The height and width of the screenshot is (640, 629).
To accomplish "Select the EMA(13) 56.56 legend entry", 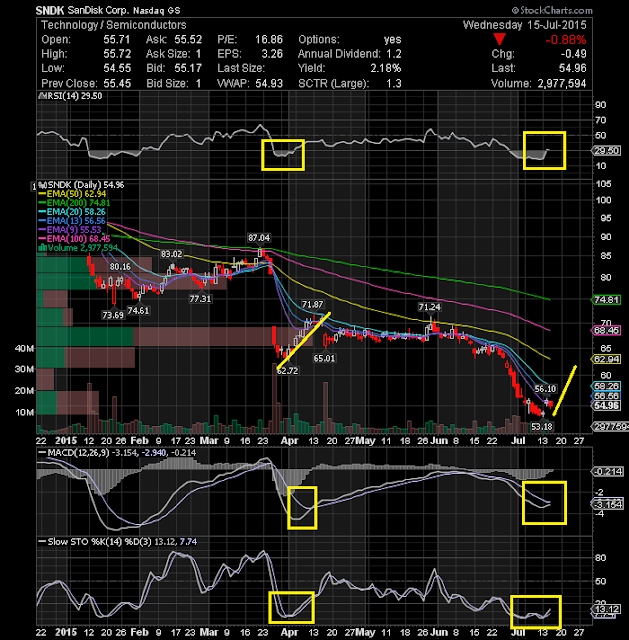I will tap(72, 221).
